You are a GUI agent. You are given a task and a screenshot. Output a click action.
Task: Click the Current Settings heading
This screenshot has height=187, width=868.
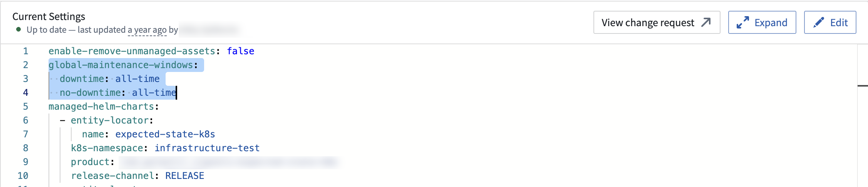(49, 17)
